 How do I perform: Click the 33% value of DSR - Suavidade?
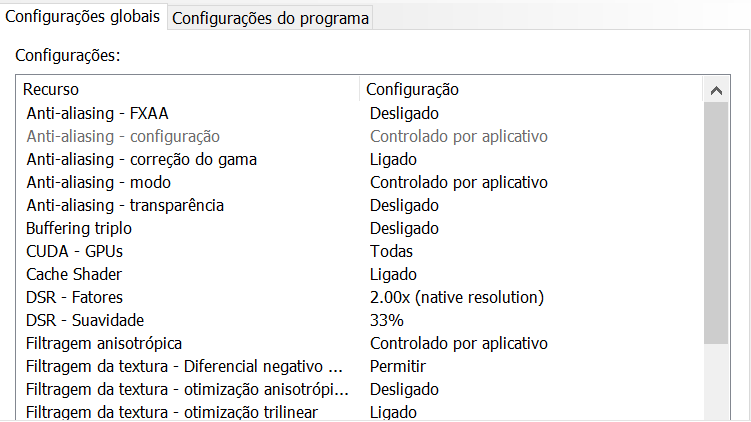(x=387, y=320)
